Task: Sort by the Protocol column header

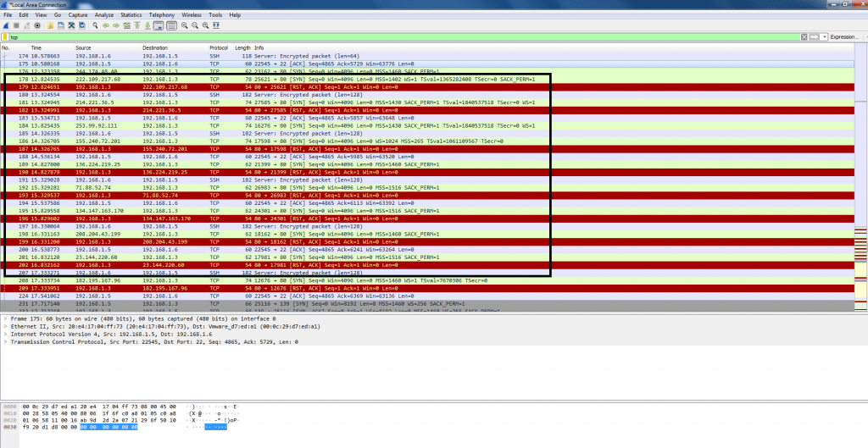Action: point(221,48)
